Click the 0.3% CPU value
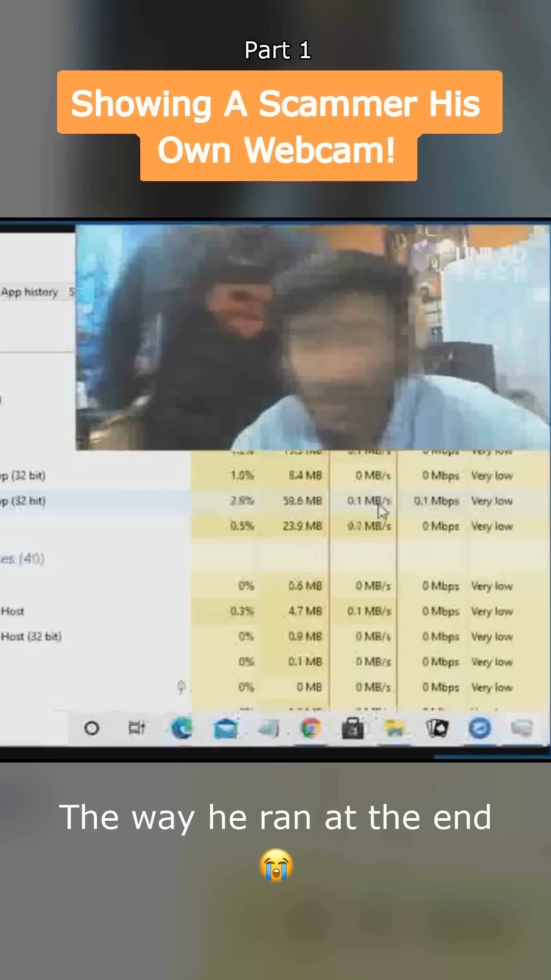Screen dimensions: 551x980 (242, 611)
